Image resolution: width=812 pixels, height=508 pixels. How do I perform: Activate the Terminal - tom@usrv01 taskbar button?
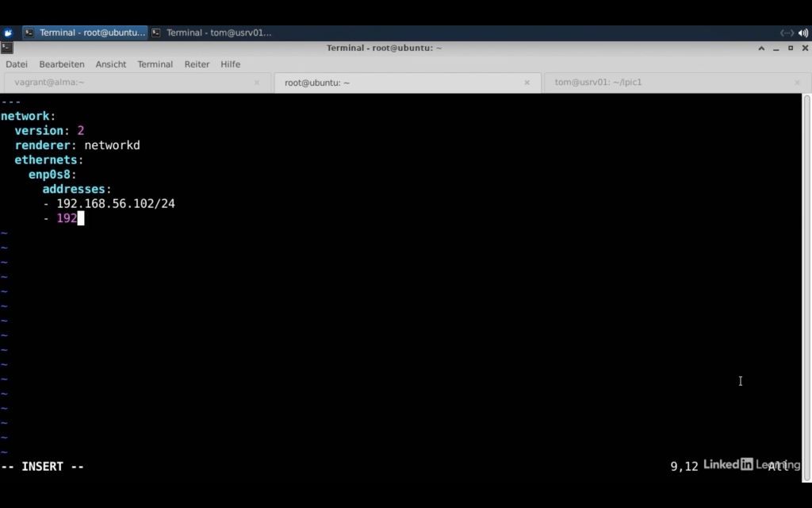tap(212, 33)
